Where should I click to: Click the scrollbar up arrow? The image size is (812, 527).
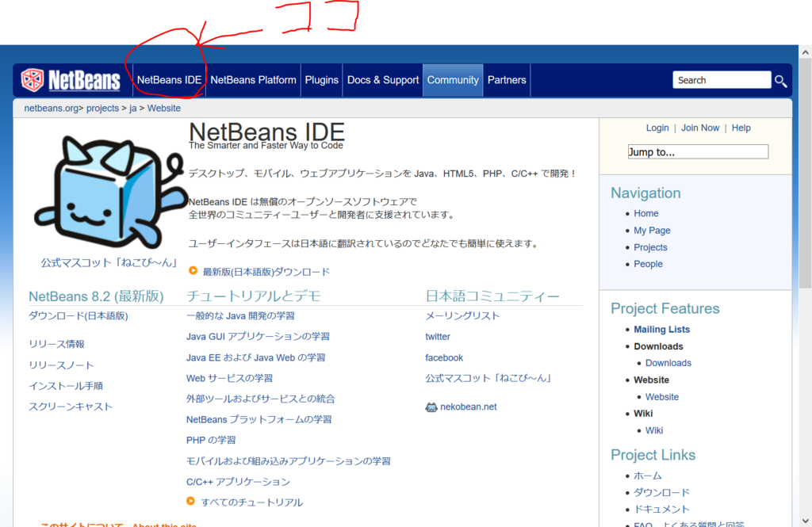(806, 52)
